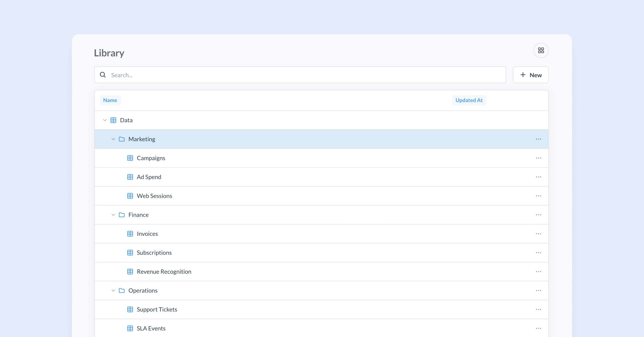Open more options for Operations
The image size is (644, 337).
coord(538,291)
